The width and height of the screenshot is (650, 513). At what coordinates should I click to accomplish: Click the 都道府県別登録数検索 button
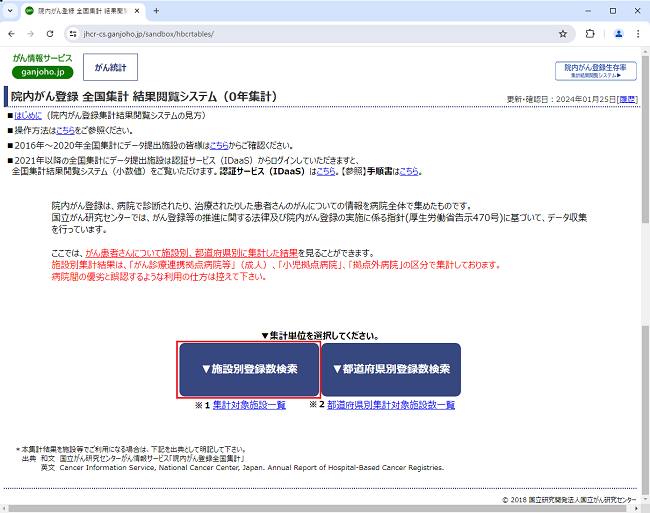(x=391, y=369)
